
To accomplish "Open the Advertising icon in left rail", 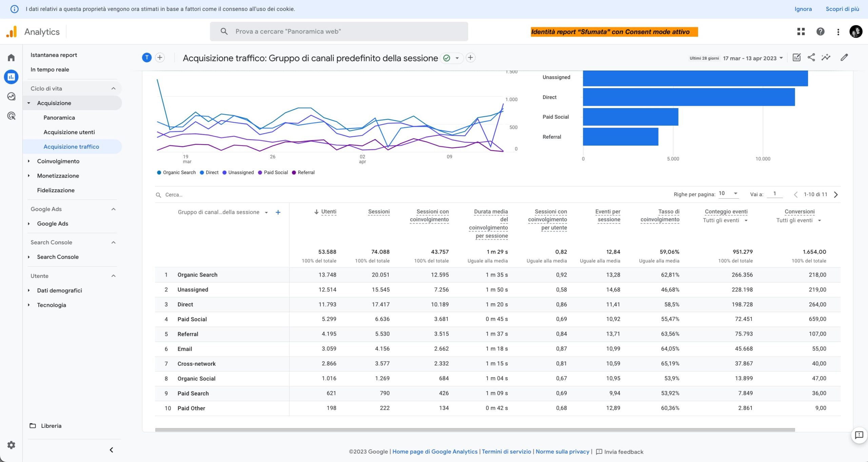I will coord(11,116).
